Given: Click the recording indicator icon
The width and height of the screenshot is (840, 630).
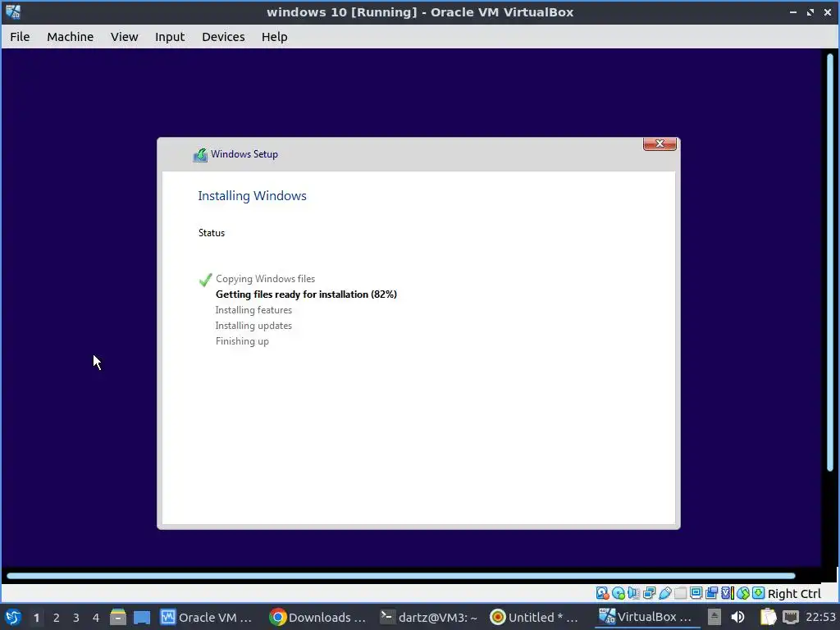Looking at the screenshot, I should (x=711, y=593).
